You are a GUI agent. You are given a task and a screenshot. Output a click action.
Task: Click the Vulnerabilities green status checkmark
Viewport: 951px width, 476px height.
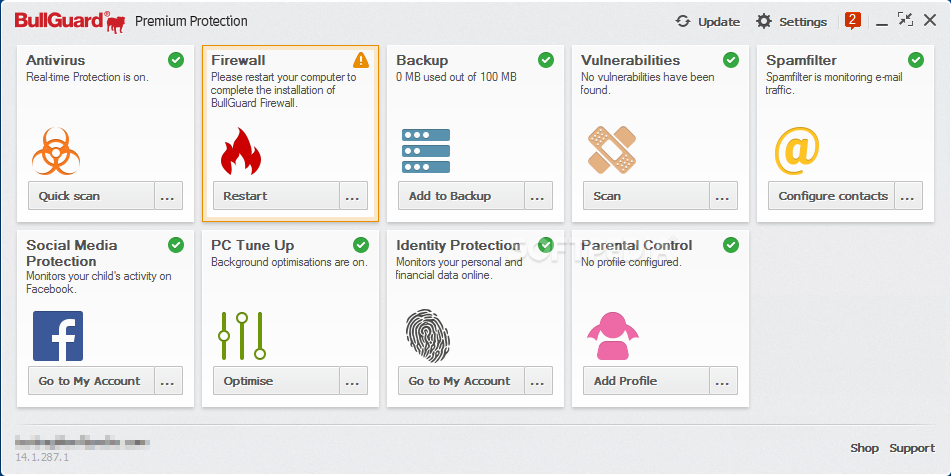tap(731, 59)
